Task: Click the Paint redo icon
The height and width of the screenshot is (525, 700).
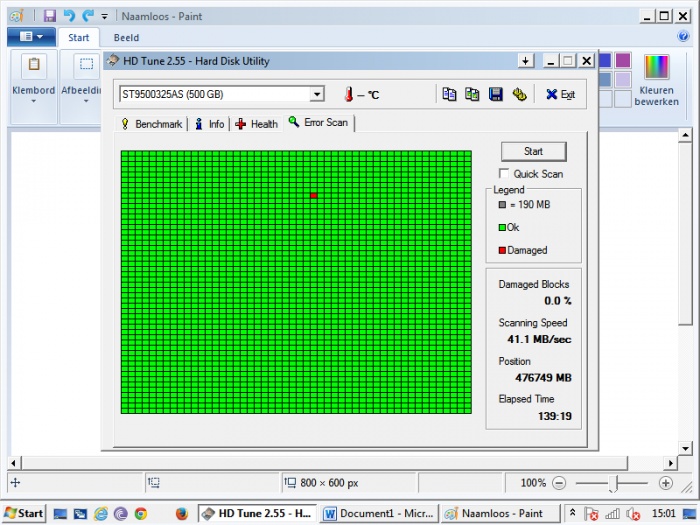Action: point(88,16)
